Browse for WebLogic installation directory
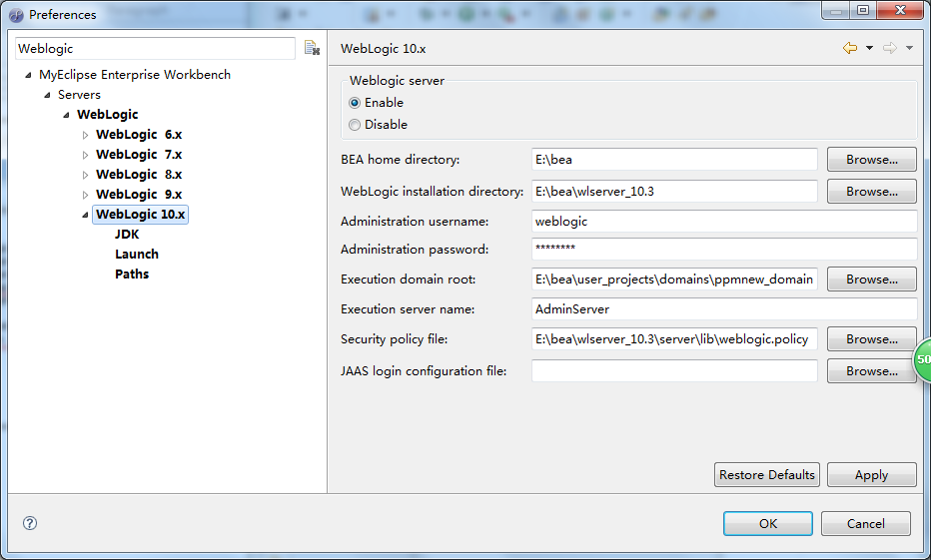 coord(872,192)
